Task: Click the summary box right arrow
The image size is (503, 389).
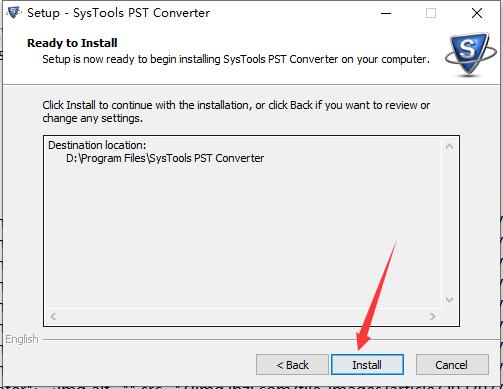Action: (x=433, y=316)
